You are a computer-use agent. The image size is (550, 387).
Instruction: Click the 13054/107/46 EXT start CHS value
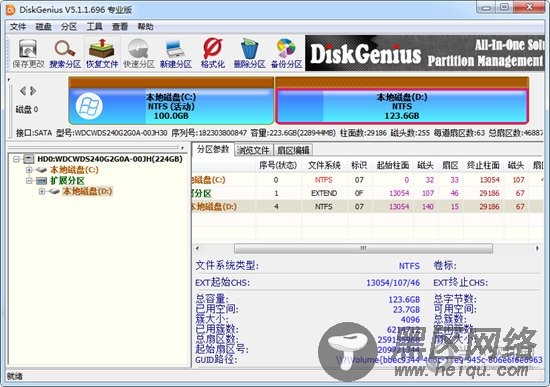click(x=393, y=283)
